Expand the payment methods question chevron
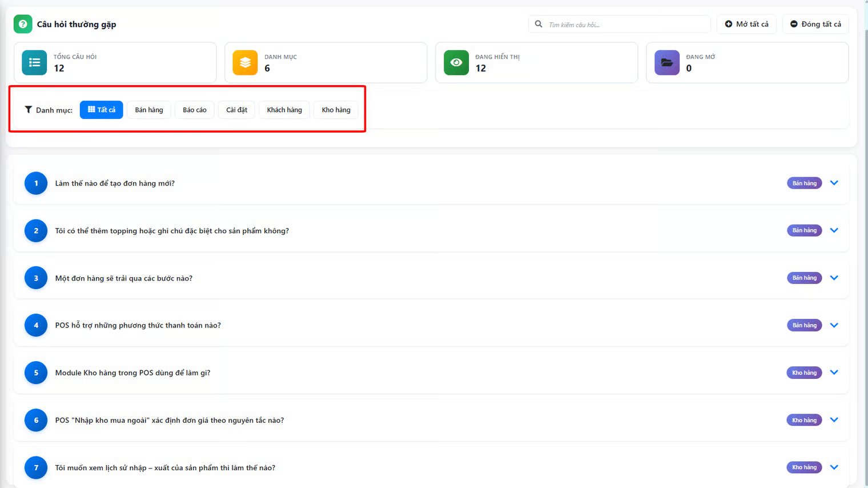The height and width of the screenshot is (488, 868). (834, 325)
